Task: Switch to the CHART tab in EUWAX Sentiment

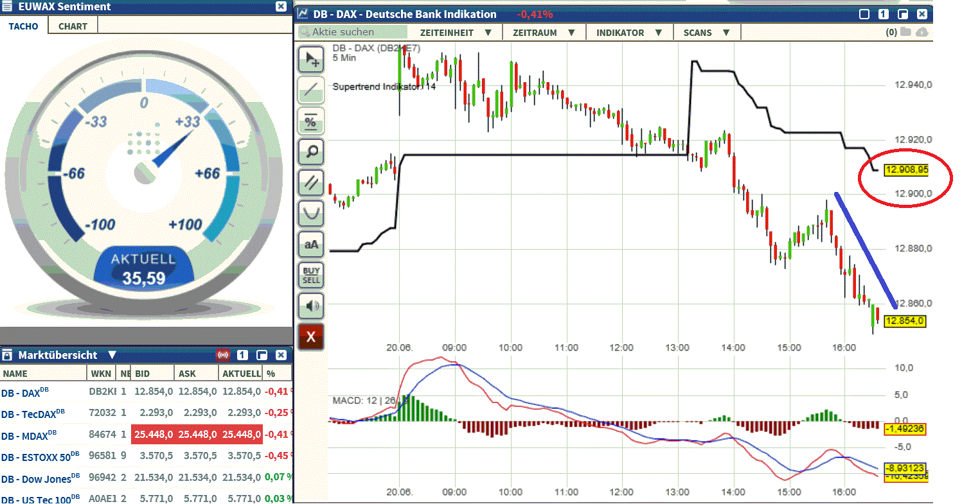Action: pos(73,26)
